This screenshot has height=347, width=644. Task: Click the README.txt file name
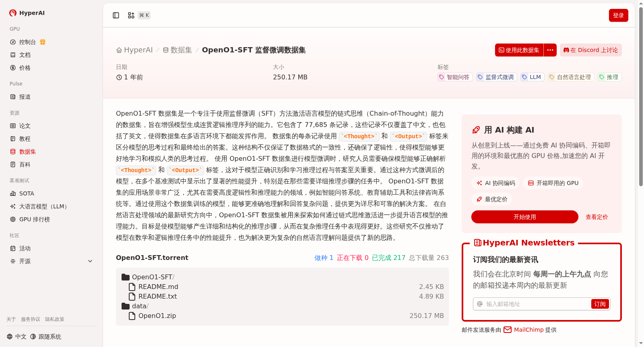pos(158,296)
